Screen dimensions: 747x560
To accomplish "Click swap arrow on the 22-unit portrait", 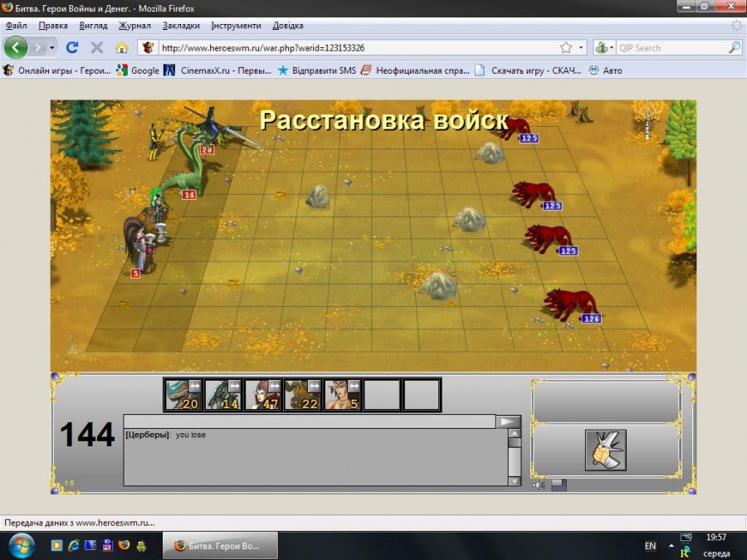I will pyautogui.click(x=315, y=386).
